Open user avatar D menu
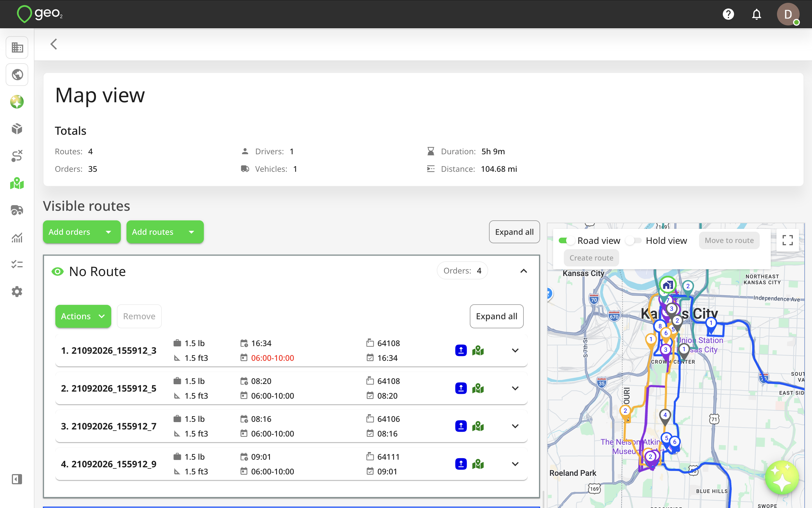This screenshot has width=812, height=508. pyautogui.click(x=788, y=14)
